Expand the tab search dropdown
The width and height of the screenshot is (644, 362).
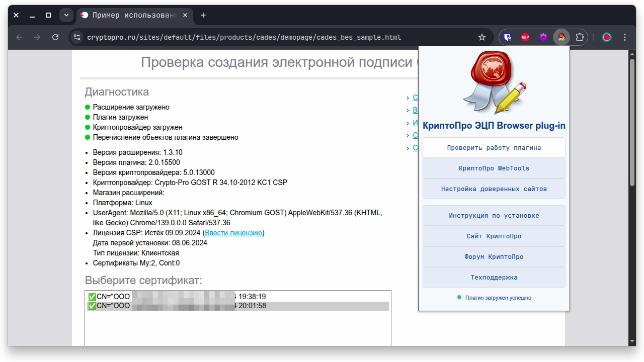click(x=66, y=15)
